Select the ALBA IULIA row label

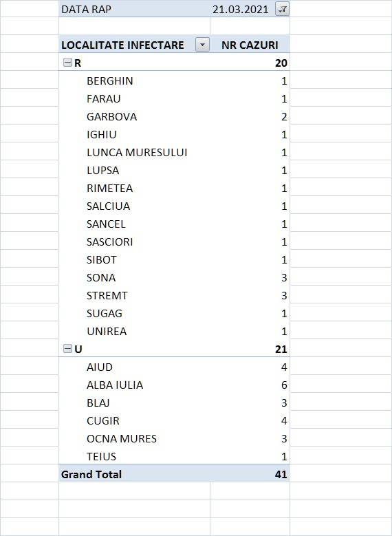tap(115, 385)
